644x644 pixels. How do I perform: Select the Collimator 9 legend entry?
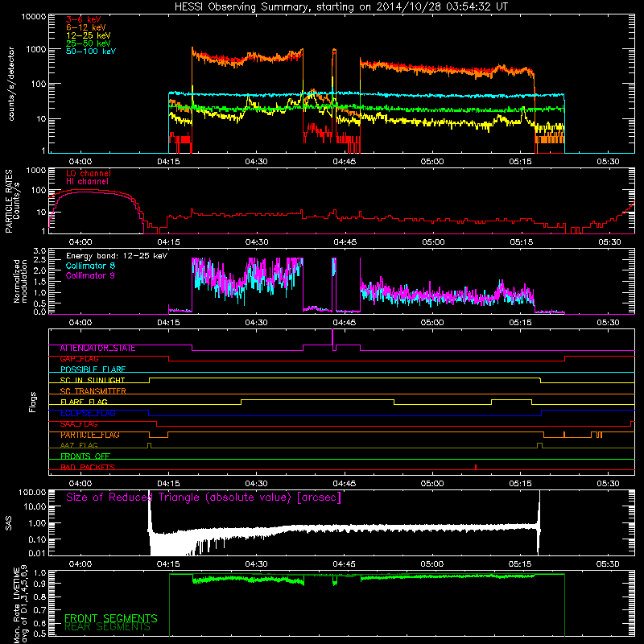[x=90, y=275]
